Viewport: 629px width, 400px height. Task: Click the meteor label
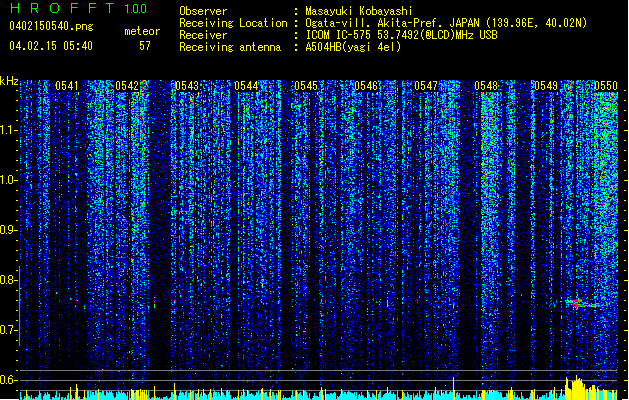pyautogui.click(x=142, y=31)
